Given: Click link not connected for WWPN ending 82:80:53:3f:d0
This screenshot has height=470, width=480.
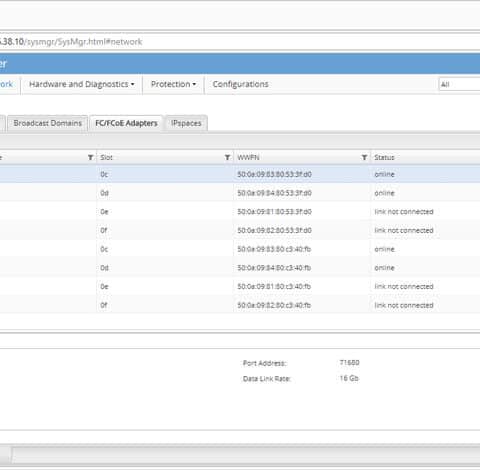Looking at the screenshot, I should tap(404, 230).
